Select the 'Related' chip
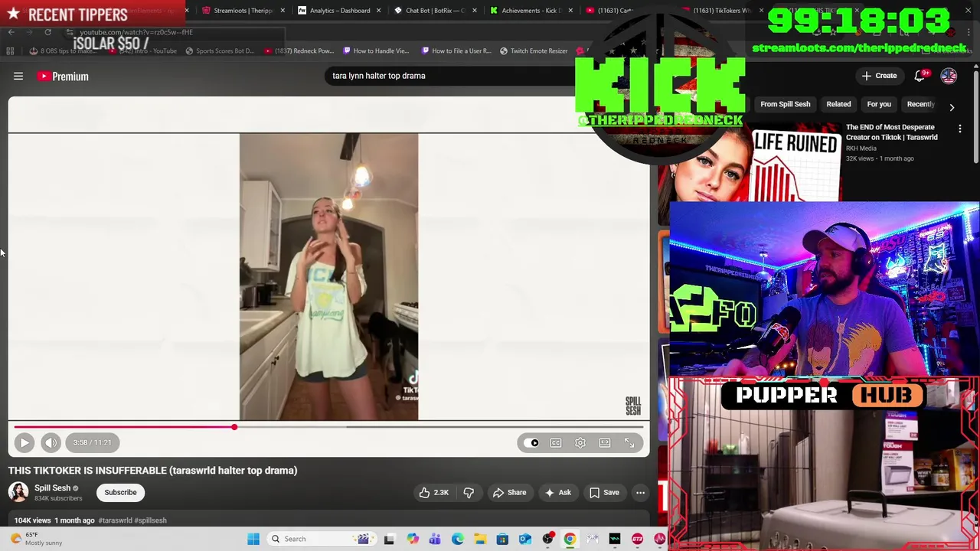980x551 pixels. [838, 104]
